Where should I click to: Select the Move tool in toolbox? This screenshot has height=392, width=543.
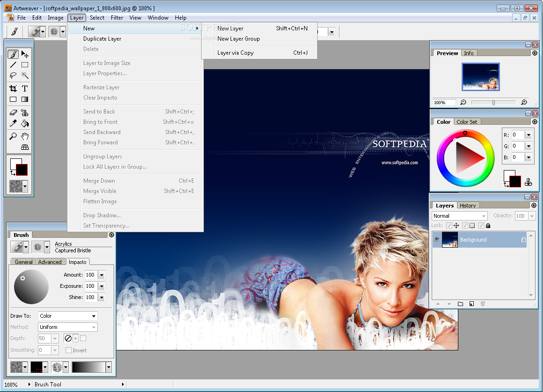[25, 54]
